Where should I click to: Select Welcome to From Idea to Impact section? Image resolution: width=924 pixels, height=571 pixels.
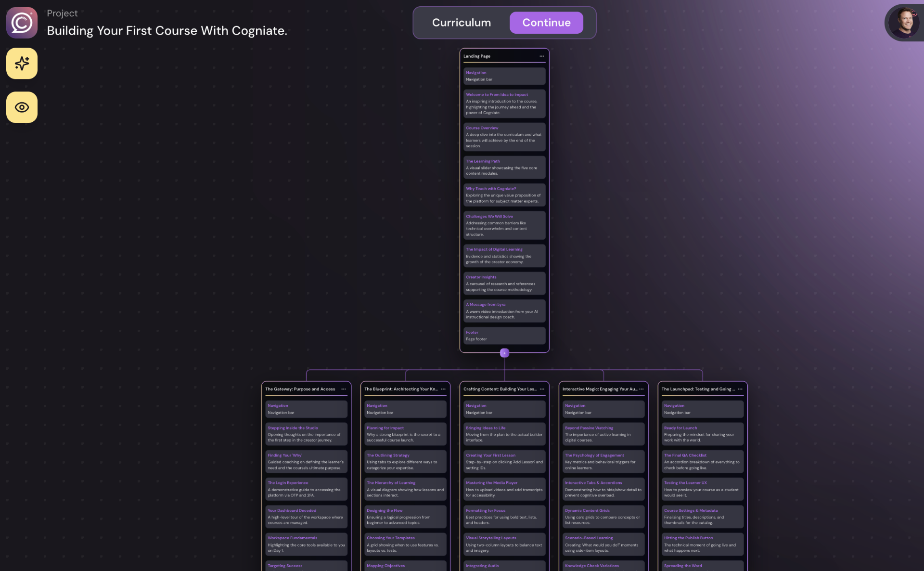pos(504,104)
